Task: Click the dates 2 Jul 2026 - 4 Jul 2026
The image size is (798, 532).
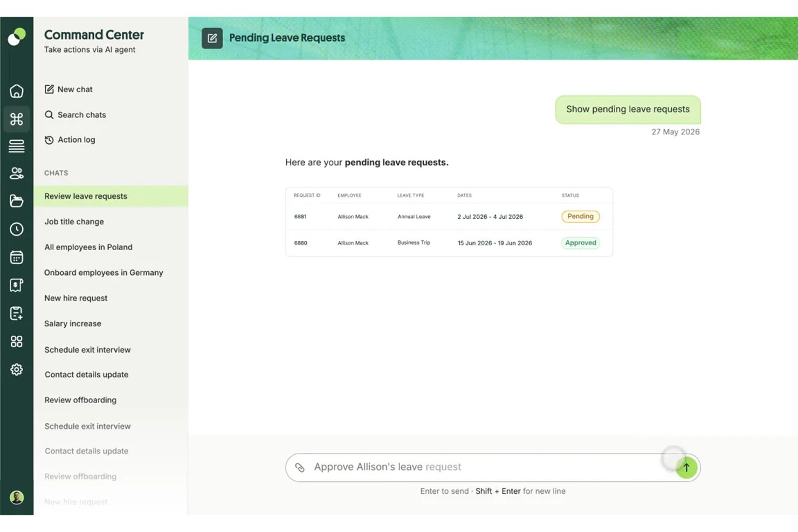Action: coord(490,217)
